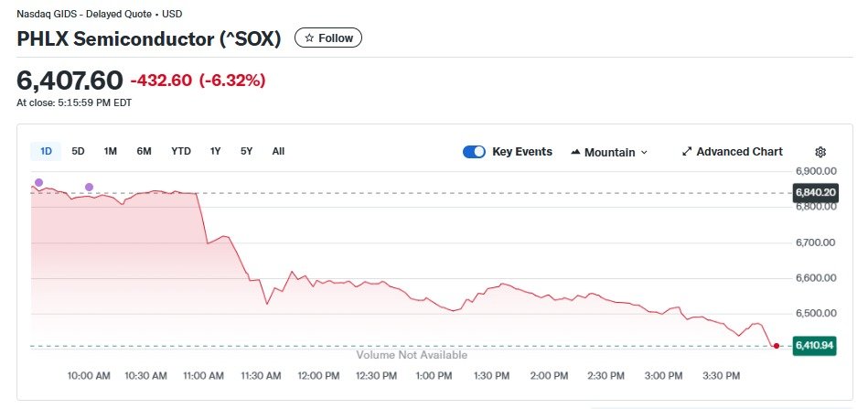
Task: Show the 6M chart range
Action: pyautogui.click(x=144, y=151)
